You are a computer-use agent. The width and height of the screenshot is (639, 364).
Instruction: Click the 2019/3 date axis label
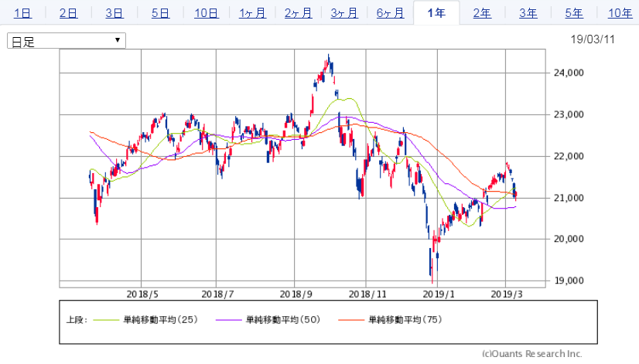(x=507, y=294)
